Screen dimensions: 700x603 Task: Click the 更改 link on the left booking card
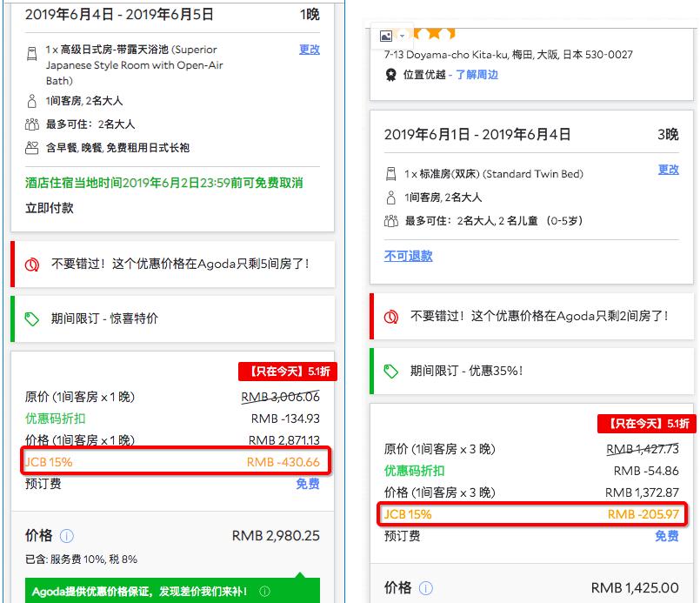point(310,50)
